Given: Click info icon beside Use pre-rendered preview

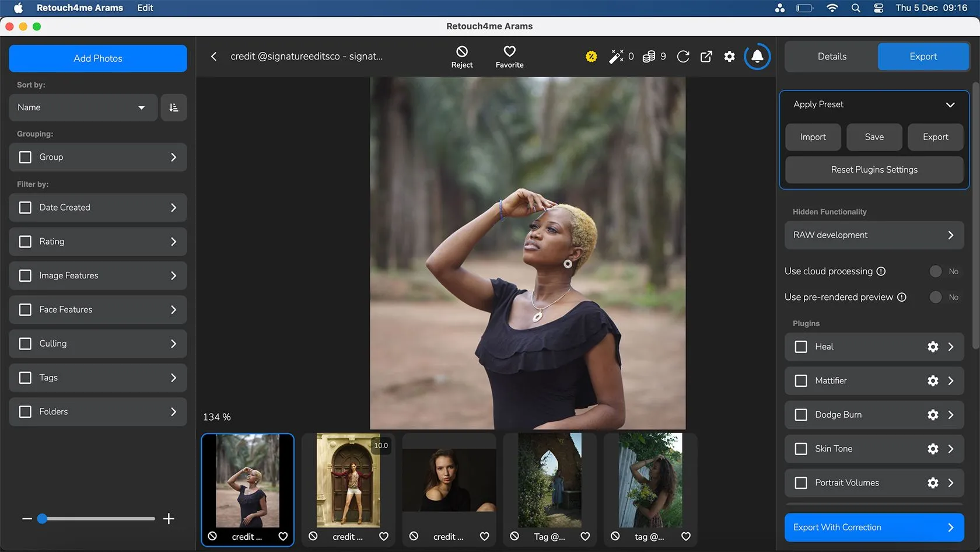Looking at the screenshot, I should click(x=902, y=297).
